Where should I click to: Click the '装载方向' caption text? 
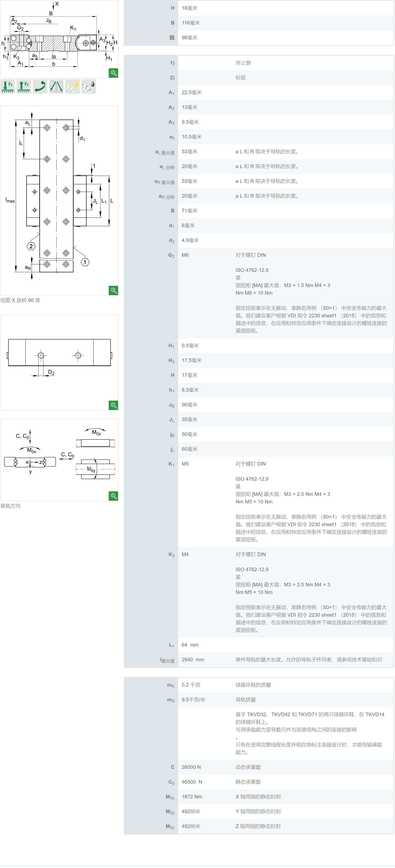tap(10, 506)
